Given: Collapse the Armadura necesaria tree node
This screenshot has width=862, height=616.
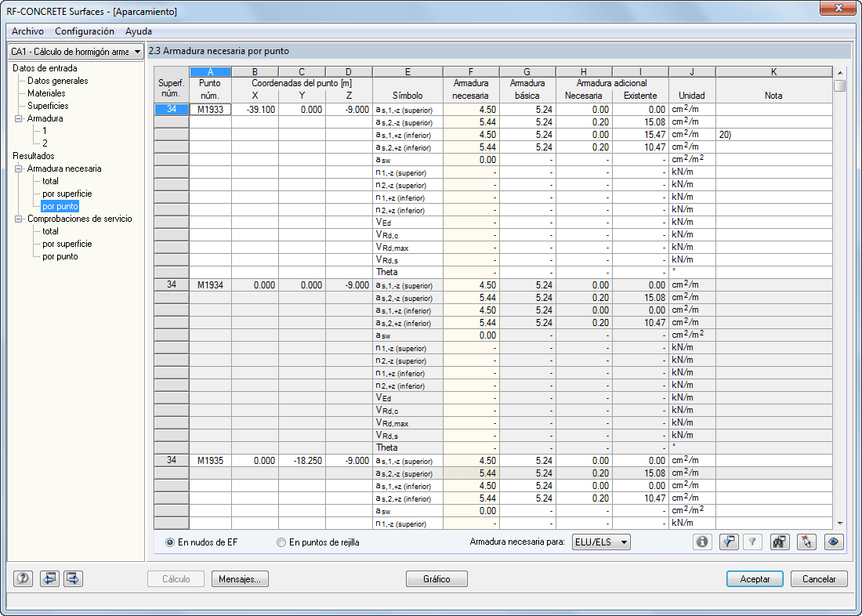Looking at the screenshot, I should [19, 168].
